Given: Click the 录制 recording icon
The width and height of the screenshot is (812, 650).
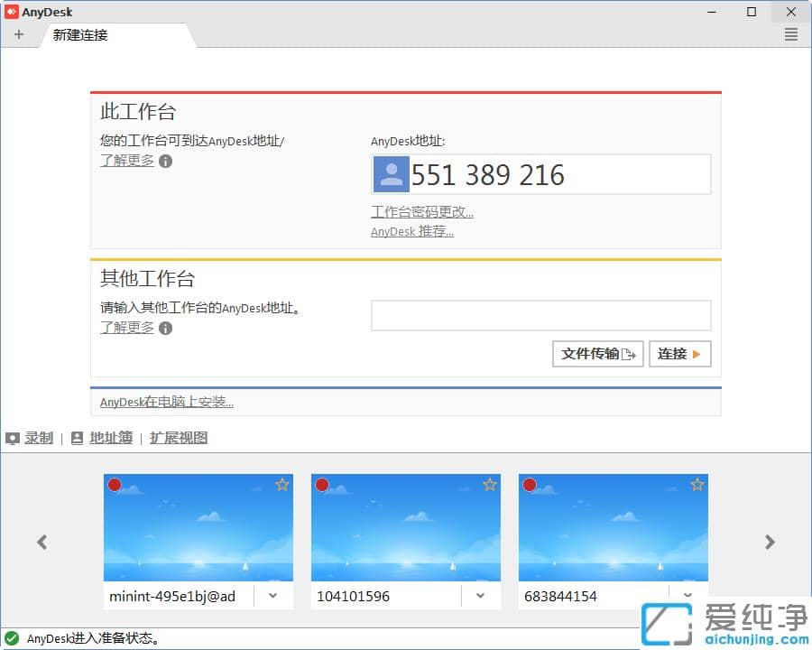Looking at the screenshot, I should click(x=12, y=437).
